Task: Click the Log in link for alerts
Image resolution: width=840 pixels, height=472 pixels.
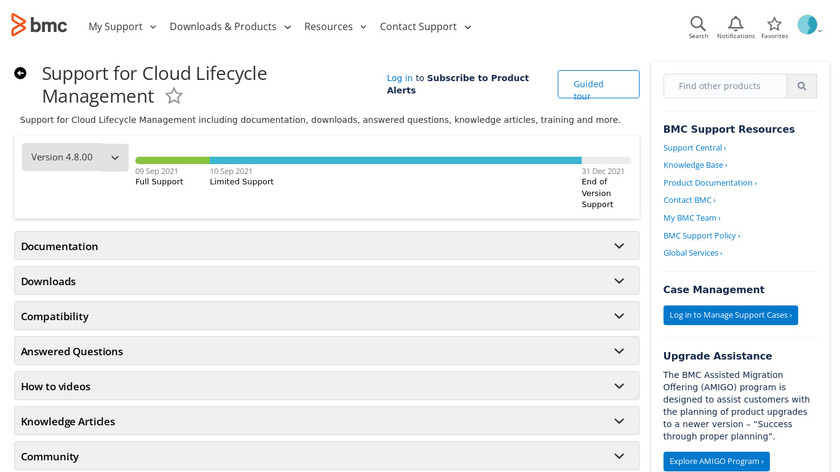Action: coord(400,78)
